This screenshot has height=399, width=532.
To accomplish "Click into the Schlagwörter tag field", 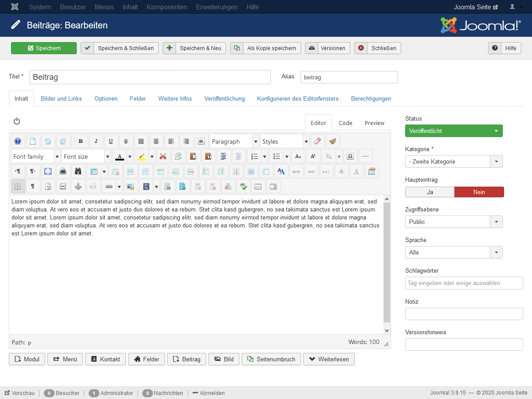I will (x=464, y=283).
